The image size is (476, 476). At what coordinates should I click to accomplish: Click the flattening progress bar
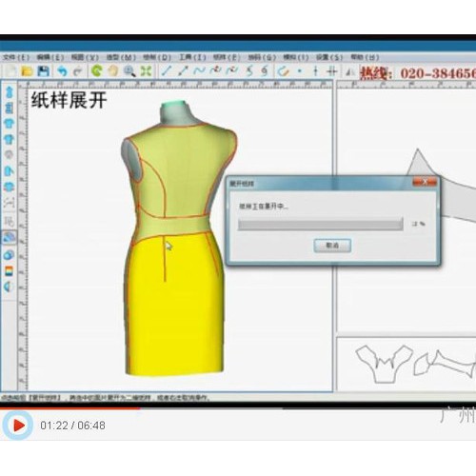[x=321, y=224]
